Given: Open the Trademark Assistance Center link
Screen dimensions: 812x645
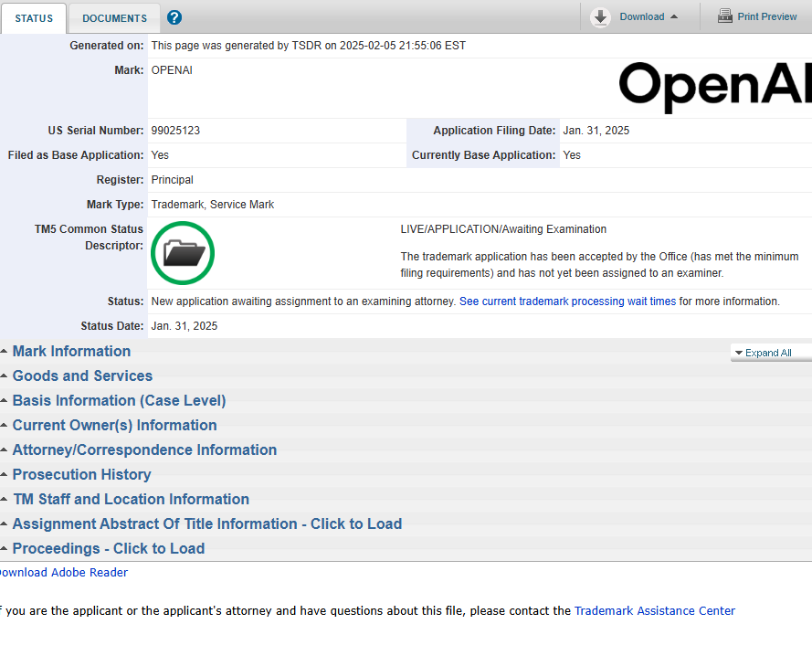Looking at the screenshot, I should coord(654,611).
